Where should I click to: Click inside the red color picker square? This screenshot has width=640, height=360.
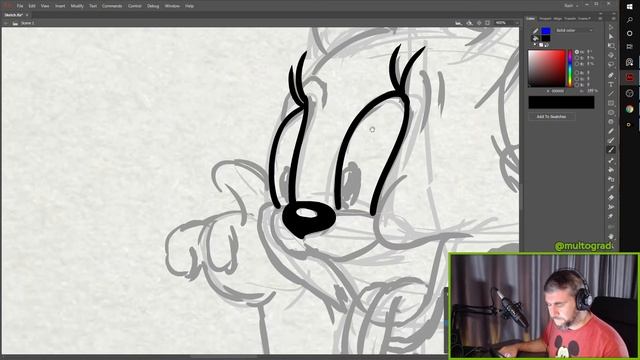(547, 68)
